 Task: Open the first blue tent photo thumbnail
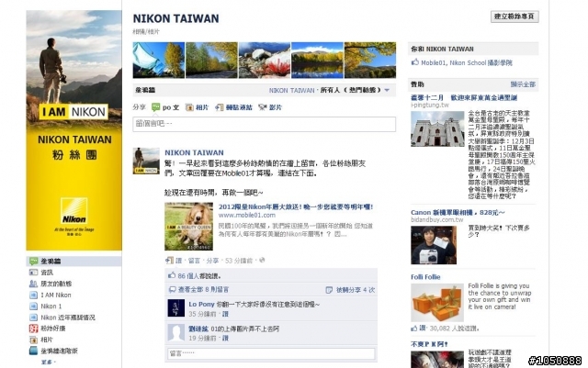(x=159, y=60)
